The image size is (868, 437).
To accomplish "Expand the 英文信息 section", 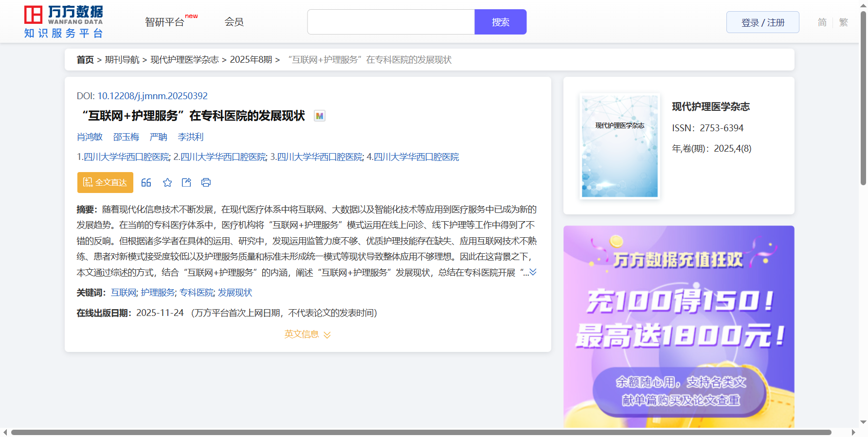I will tap(307, 334).
